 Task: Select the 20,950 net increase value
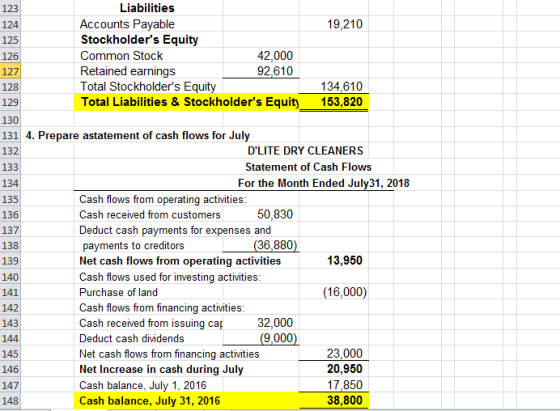[345, 369]
